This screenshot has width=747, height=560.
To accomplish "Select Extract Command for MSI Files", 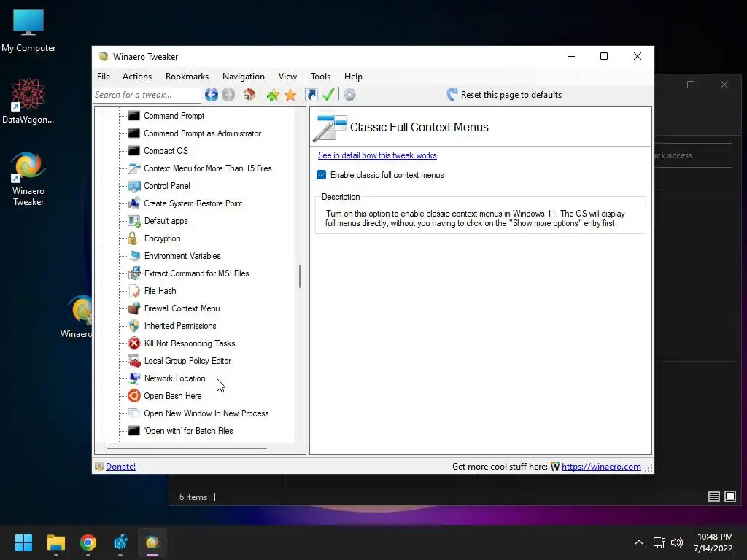I will click(x=197, y=273).
